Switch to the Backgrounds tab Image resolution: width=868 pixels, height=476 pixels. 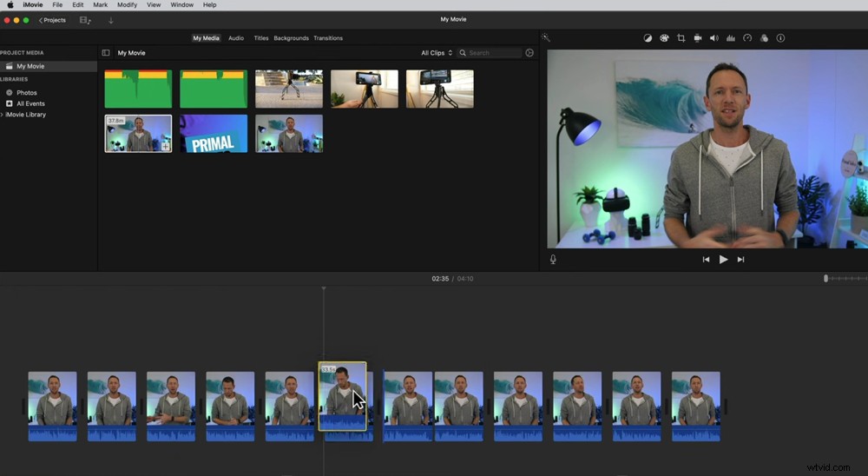coord(291,38)
